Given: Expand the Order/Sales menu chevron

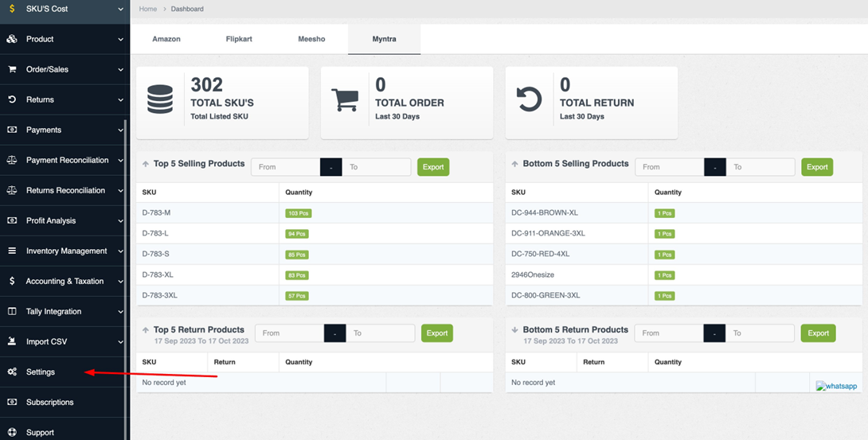Looking at the screenshot, I should coord(121,70).
